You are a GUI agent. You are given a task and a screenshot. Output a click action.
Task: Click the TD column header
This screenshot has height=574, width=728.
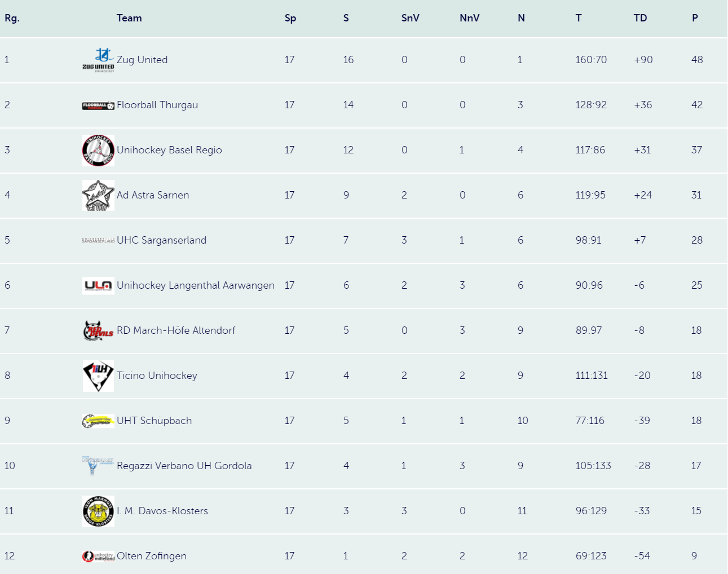point(640,18)
